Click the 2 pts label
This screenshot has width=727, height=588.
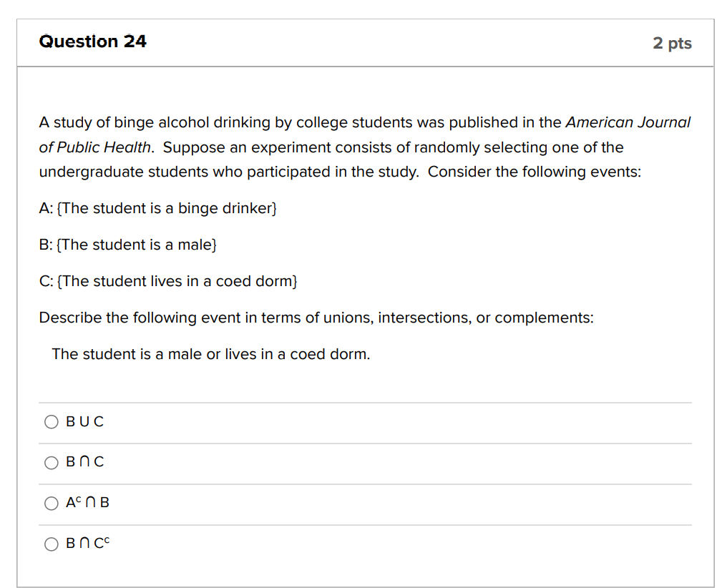pos(673,43)
